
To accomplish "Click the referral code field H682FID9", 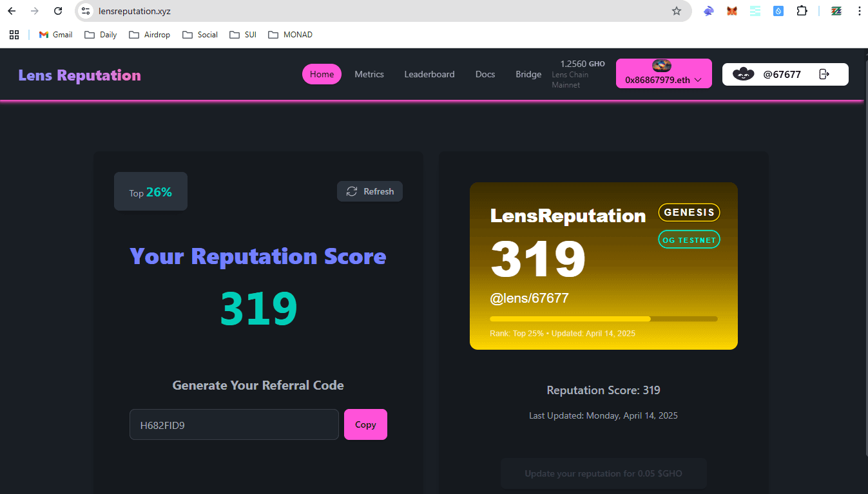I will click(234, 424).
